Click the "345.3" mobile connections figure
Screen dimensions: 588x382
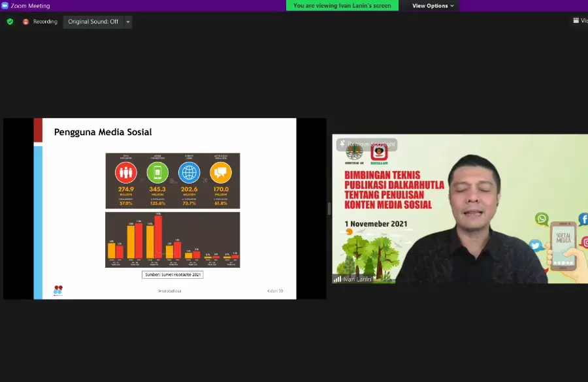pyautogui.click(x=157, y=189)
